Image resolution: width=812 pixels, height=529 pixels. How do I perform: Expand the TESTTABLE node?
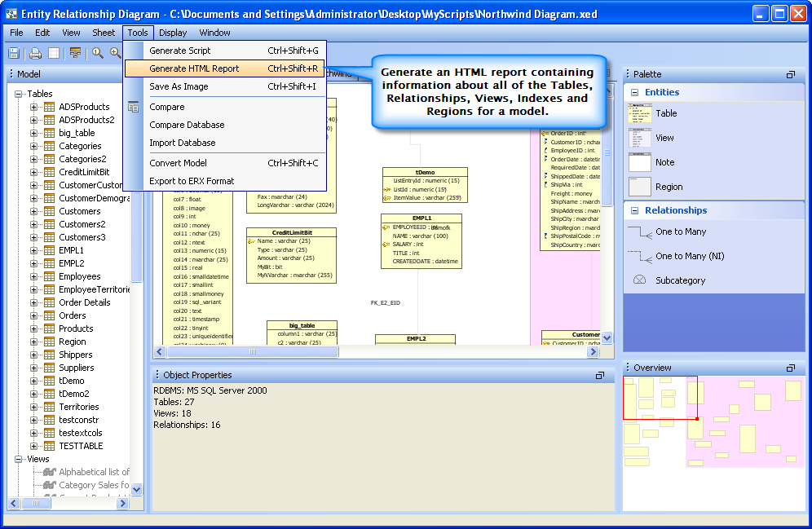(33, 446)
